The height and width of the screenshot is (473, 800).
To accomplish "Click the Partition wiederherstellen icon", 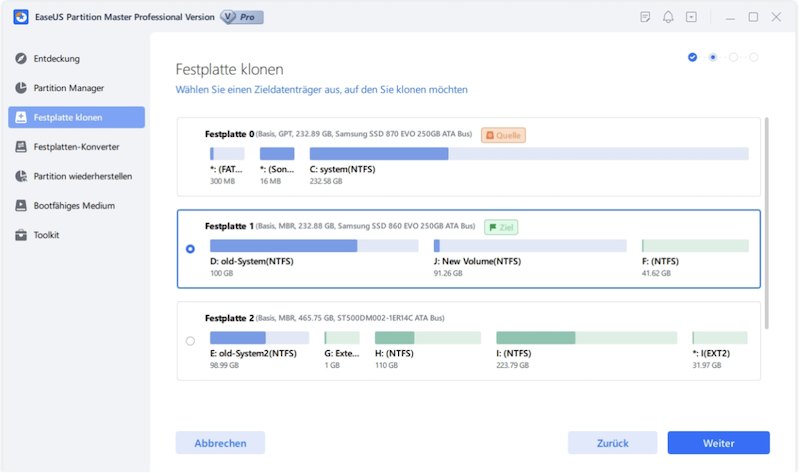I will [x=21, y=176].
